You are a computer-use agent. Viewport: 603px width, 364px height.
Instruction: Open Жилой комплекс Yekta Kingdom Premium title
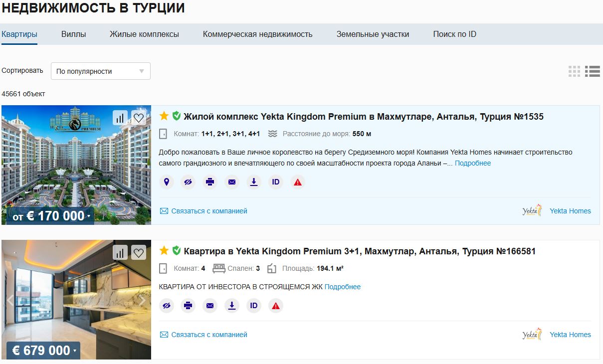364,117
